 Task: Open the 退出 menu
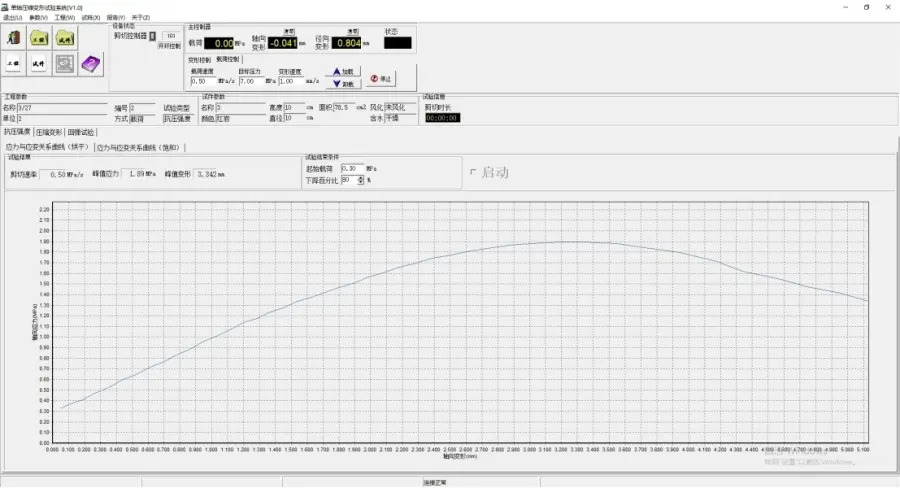[13, 18]
